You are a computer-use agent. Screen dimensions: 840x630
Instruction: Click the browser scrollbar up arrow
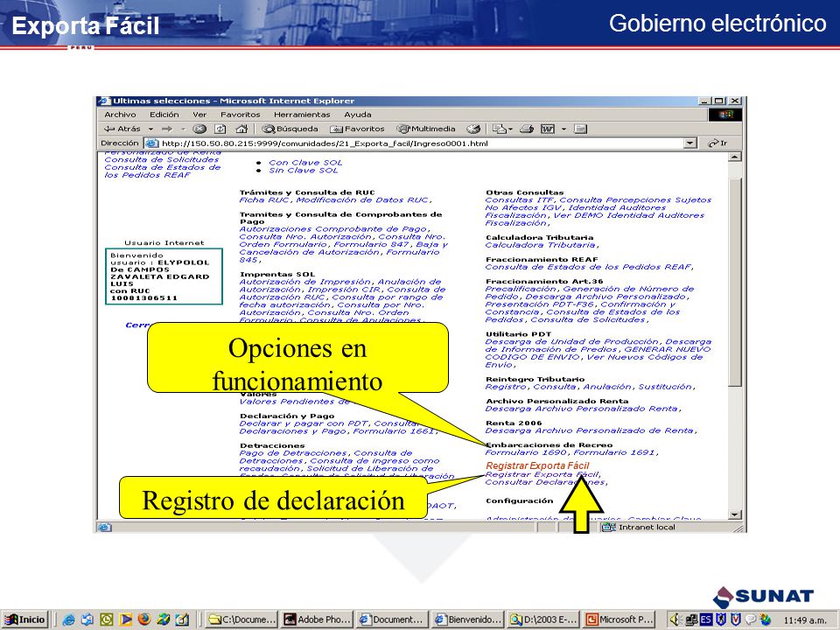(735, 157)
